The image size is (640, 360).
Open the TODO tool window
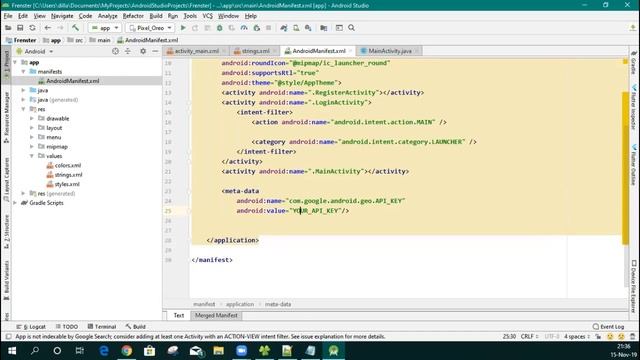(x=67, y=327)
